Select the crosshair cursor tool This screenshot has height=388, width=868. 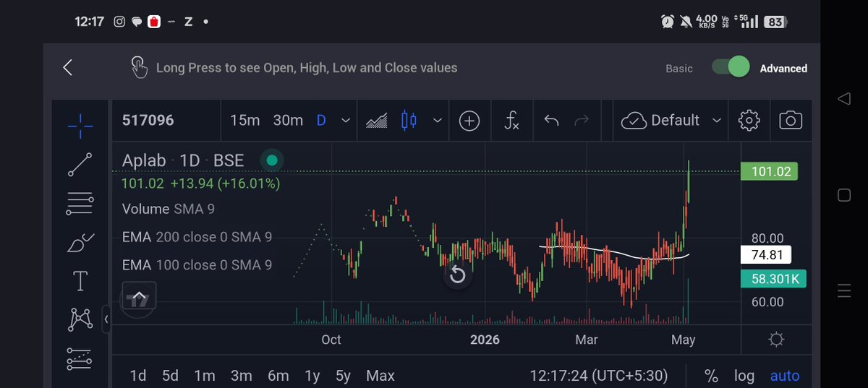pos(80,126)
